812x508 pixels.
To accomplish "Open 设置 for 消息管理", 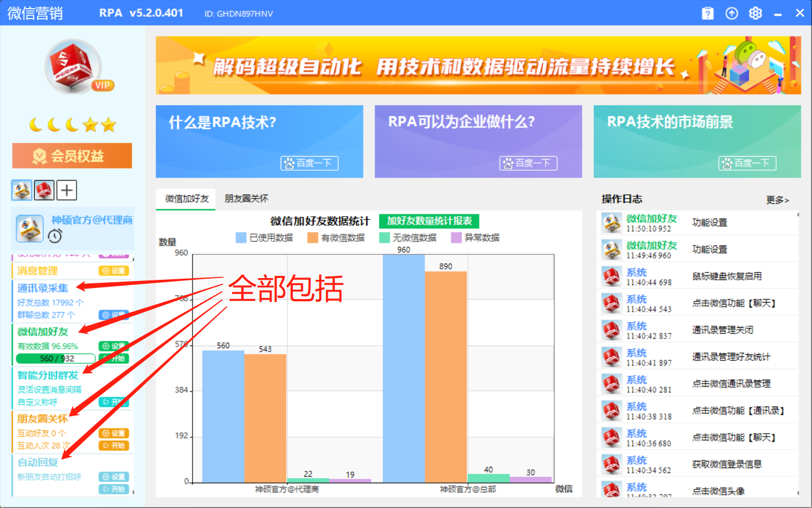I will (x=114, y=271).
